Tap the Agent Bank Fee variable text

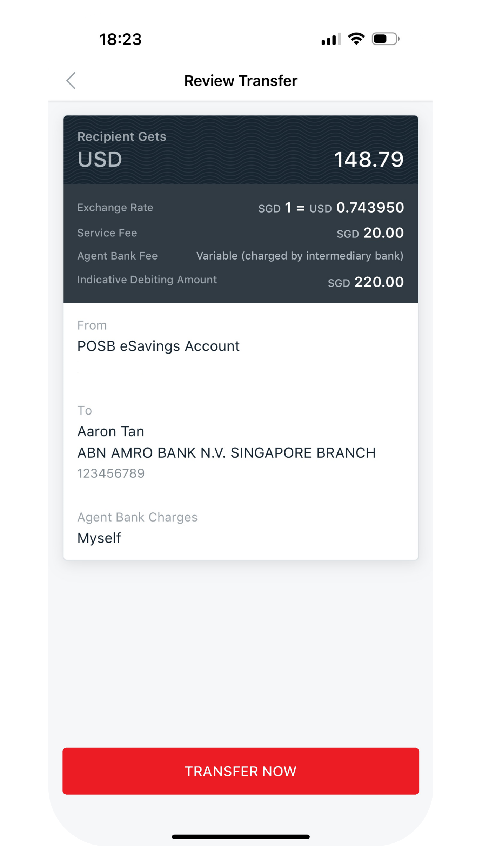[300, 256]
